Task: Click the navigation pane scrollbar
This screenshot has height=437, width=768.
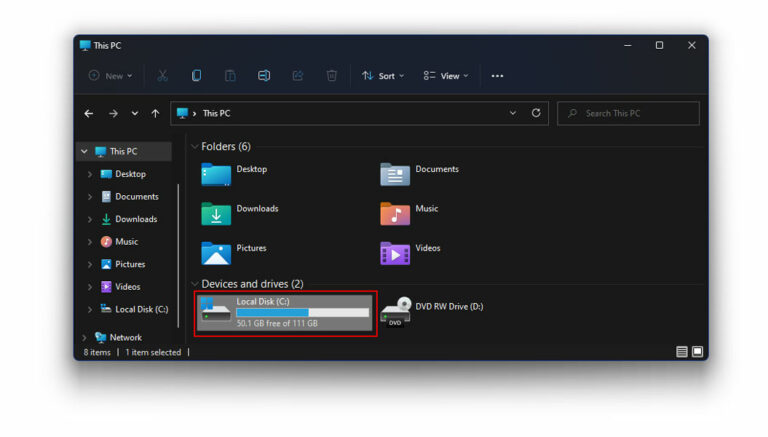Action: point(178,256)
